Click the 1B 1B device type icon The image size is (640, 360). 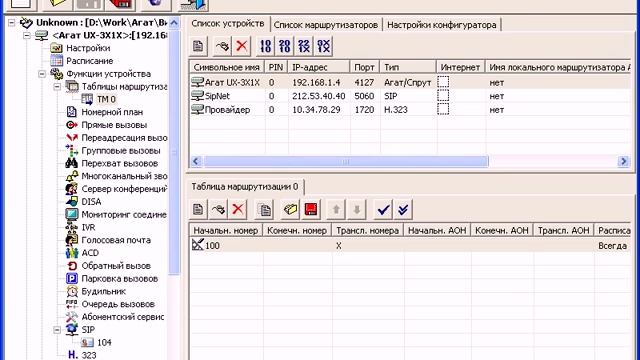[x=266, y=46]
